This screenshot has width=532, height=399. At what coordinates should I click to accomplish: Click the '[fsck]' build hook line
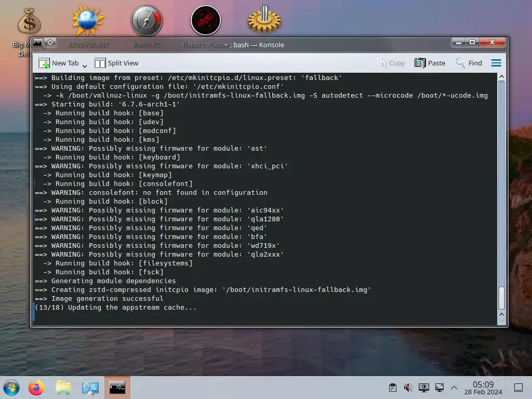pyautogui.click(x=103, y=272)
